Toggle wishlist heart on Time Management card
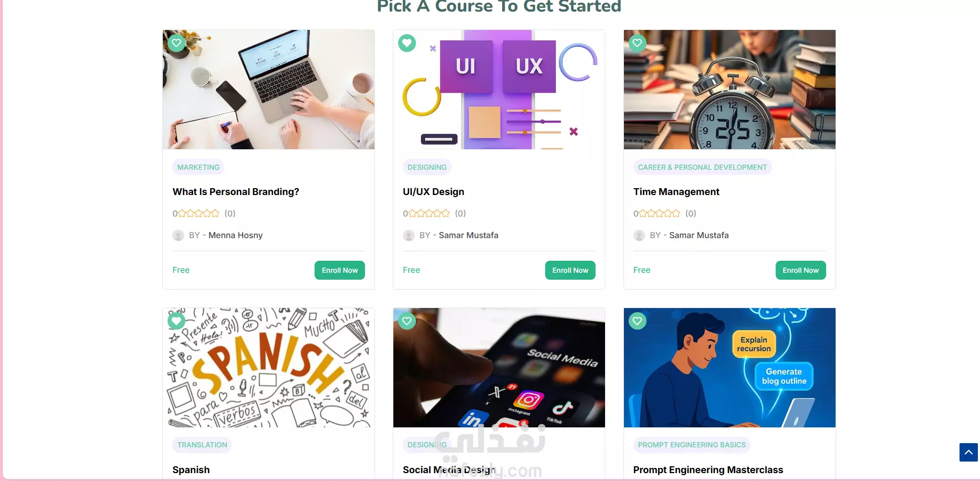 (x=638, y=43)
